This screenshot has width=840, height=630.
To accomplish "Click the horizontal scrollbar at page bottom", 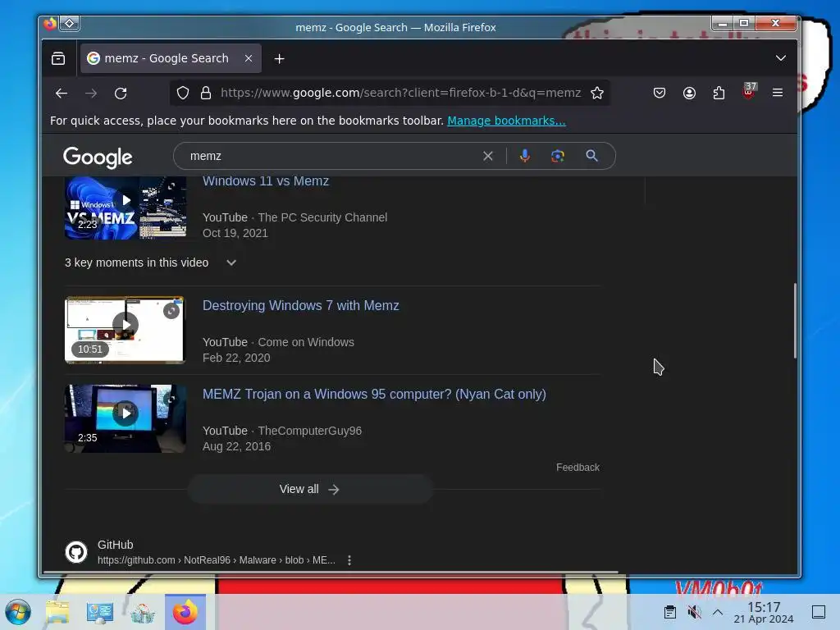I will point(331,573).
